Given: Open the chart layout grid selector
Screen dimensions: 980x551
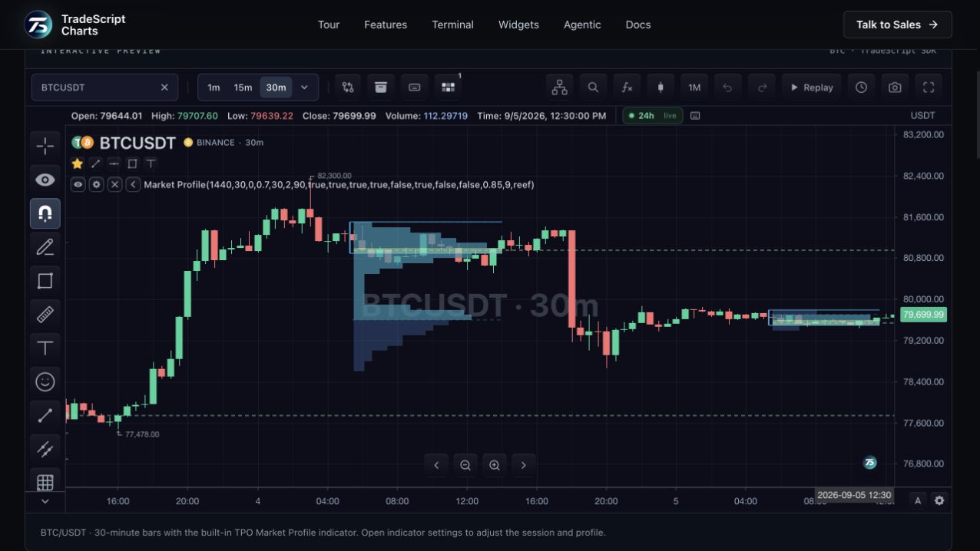Looking at the screenshot, I should (x=449, y=87).
